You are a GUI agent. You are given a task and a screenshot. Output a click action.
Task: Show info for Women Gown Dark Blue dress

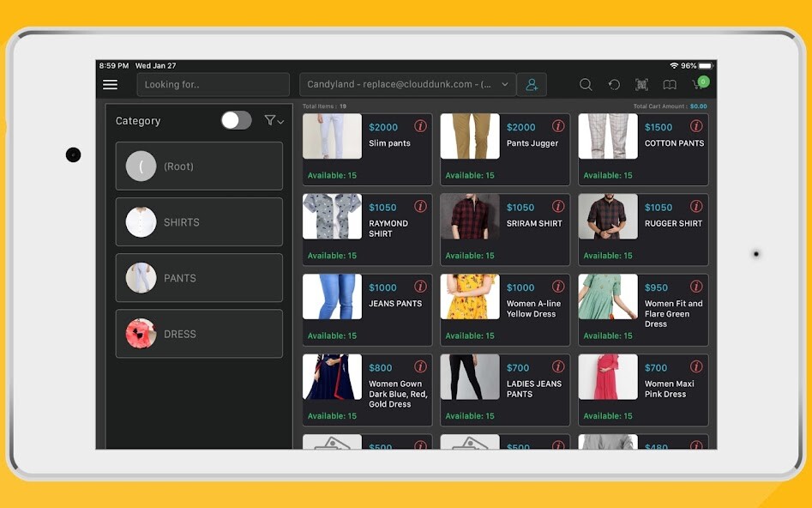point(420,366)
